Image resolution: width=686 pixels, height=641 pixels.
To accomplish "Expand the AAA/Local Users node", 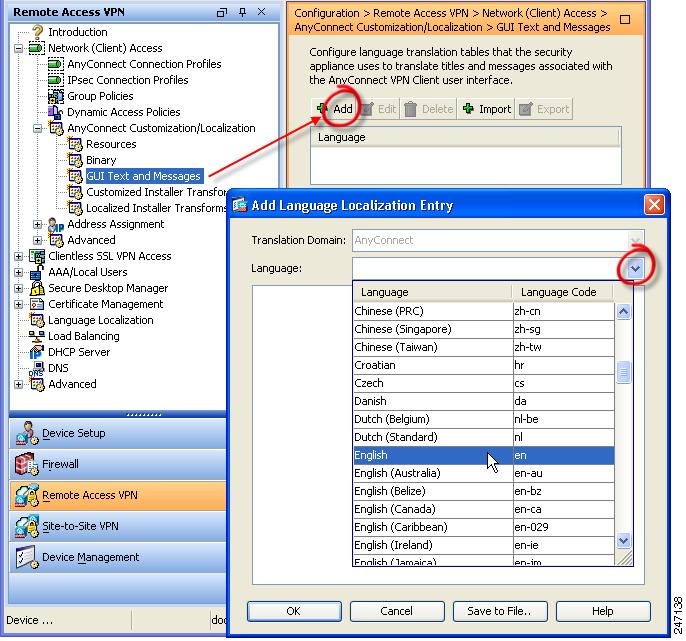I will point(18,272).
